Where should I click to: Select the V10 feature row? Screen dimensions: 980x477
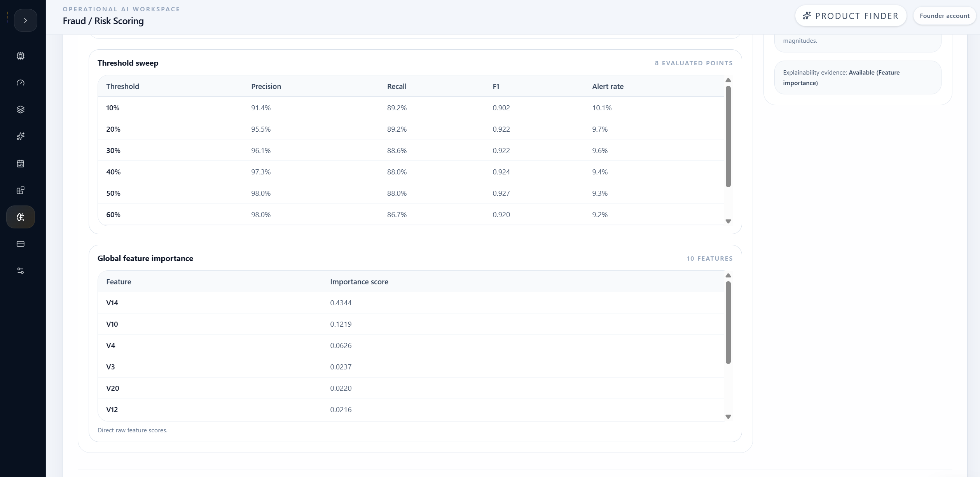411,324
